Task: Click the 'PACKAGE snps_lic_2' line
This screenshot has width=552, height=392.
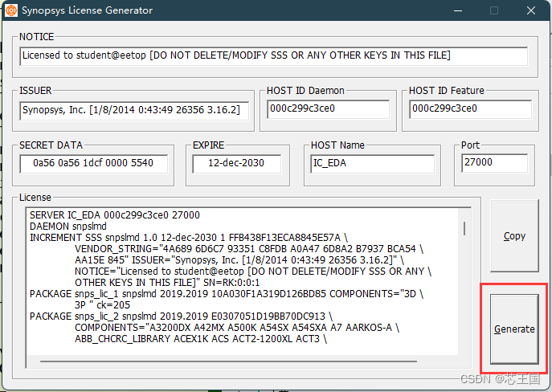Action: [181, 316]
